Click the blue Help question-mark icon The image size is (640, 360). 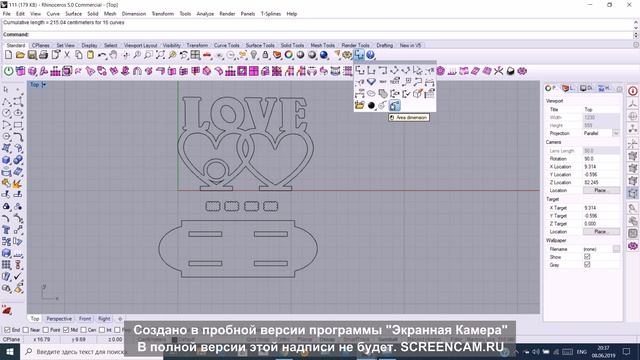pyautogui.click(x=370, y=55)
